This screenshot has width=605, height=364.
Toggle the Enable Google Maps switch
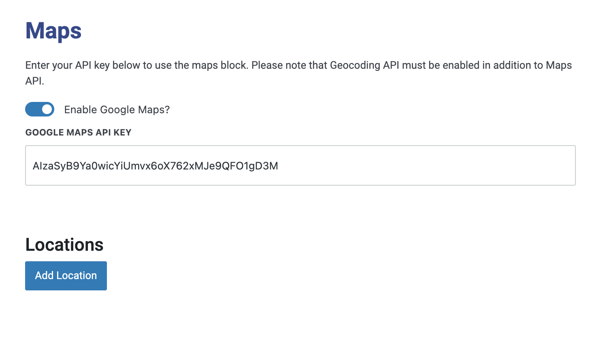pyautogui.click(x=40, y=109)
